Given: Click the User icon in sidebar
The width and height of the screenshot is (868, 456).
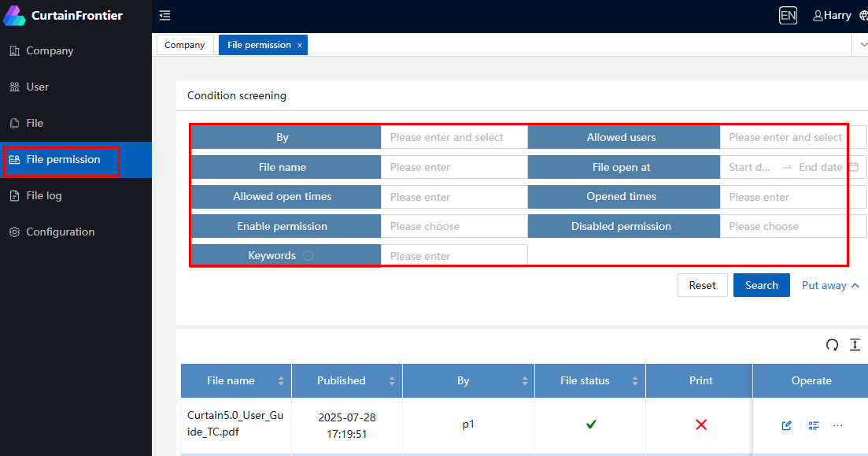Looking at the screenshot, I should point(14,87).
